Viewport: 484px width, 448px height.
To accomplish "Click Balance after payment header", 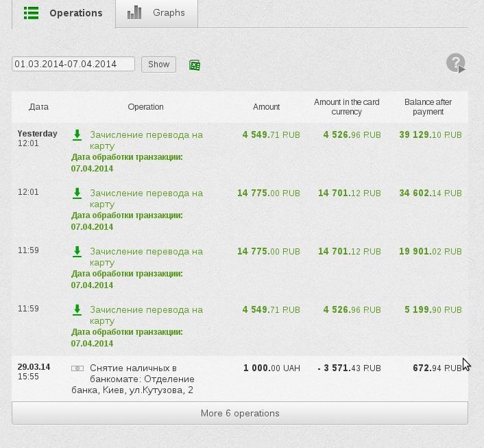I will (x=428, y=107).
